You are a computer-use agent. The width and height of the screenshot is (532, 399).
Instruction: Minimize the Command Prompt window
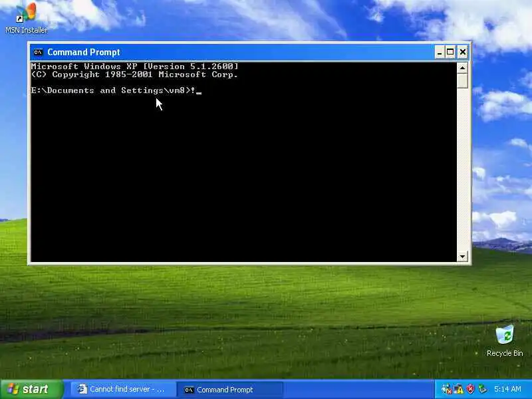pyautogui.click(x=440, y=53)
